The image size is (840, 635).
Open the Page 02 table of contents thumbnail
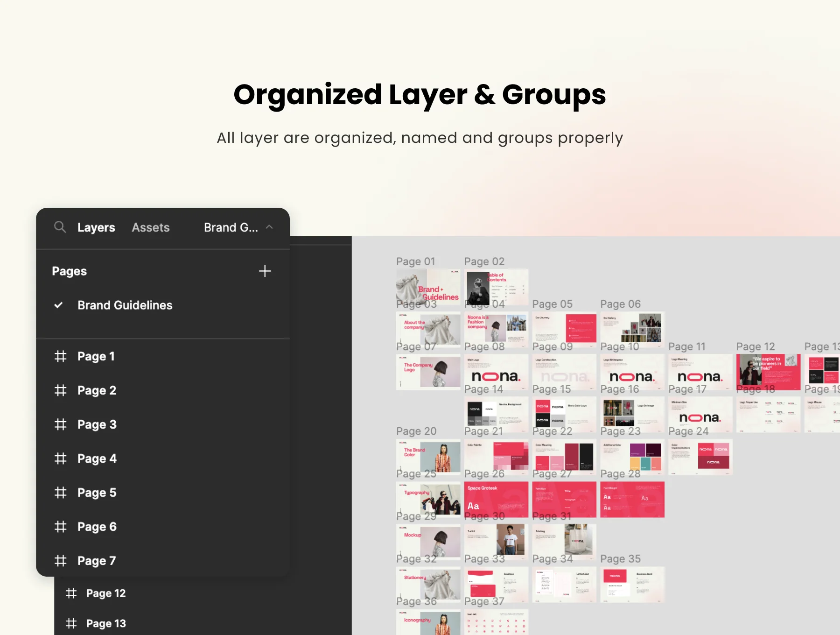point(496,287)
